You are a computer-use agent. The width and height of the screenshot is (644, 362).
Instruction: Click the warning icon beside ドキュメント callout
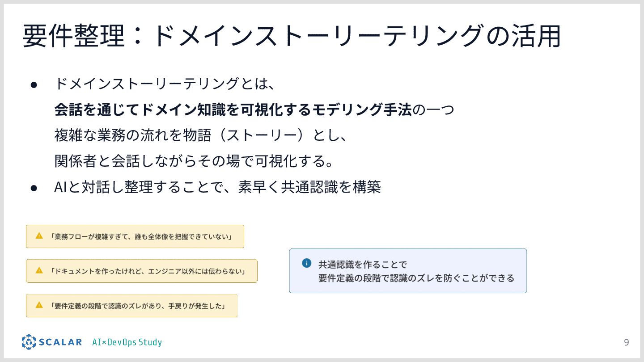(39, 270)
